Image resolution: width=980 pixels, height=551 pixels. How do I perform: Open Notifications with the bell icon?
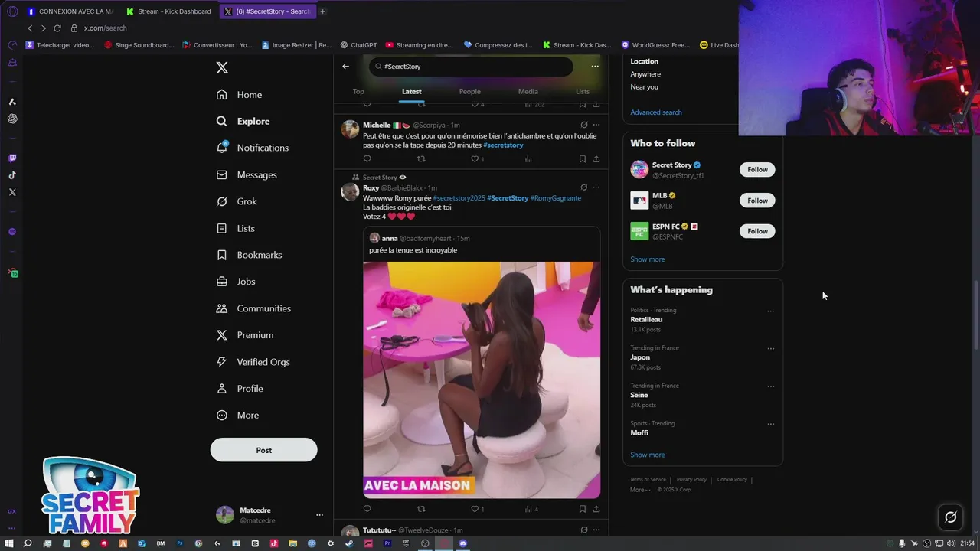[253, 148]
